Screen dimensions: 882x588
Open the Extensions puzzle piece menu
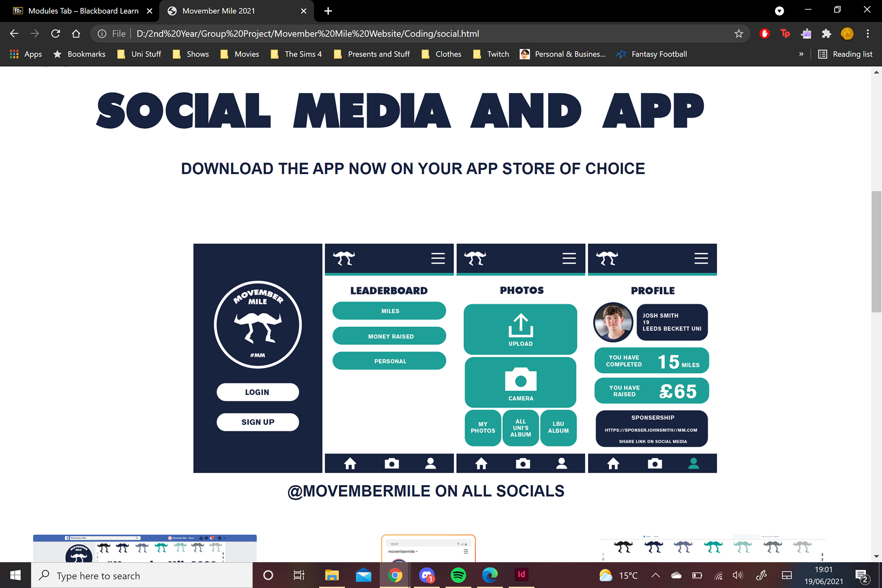click(x=826, y=34)
